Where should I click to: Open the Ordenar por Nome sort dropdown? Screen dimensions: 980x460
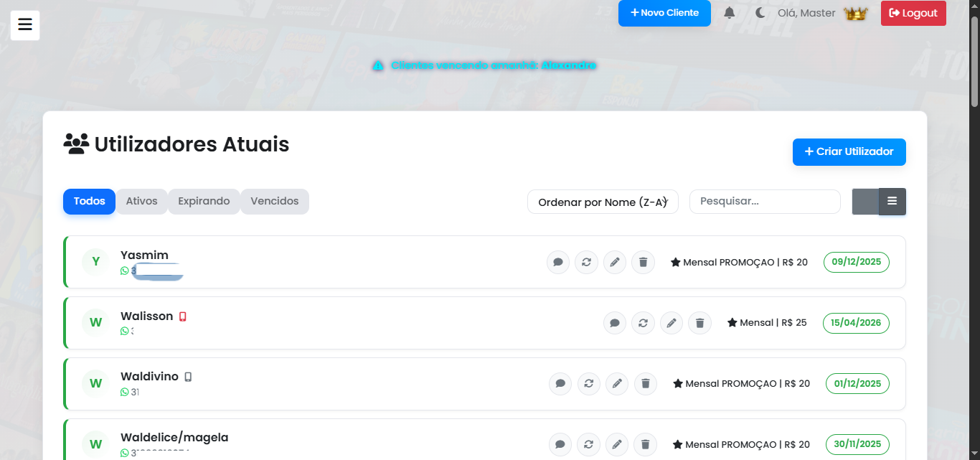(603, 202)
